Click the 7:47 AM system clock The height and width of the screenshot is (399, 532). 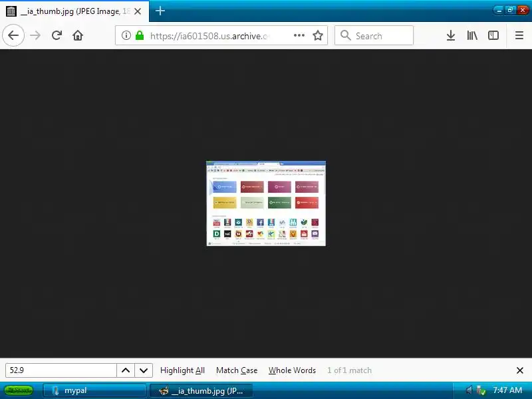point(507,390)
